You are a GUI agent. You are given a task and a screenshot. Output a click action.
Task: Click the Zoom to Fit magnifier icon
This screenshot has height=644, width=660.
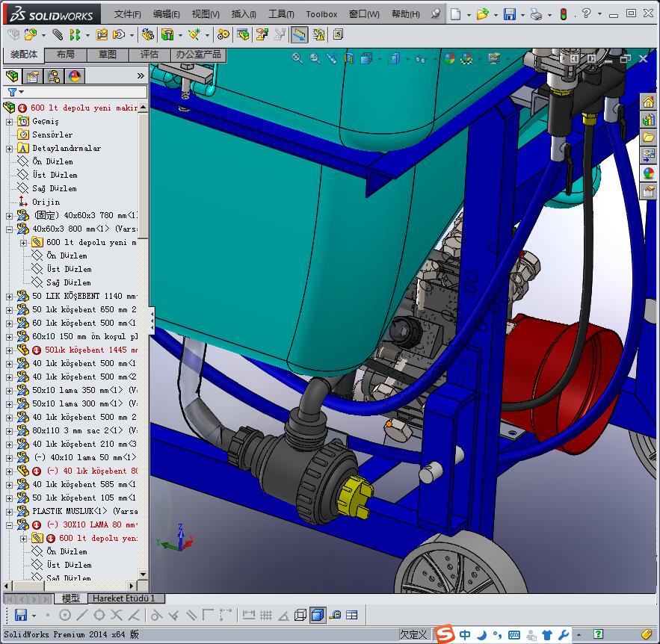(x=297, y=58)
